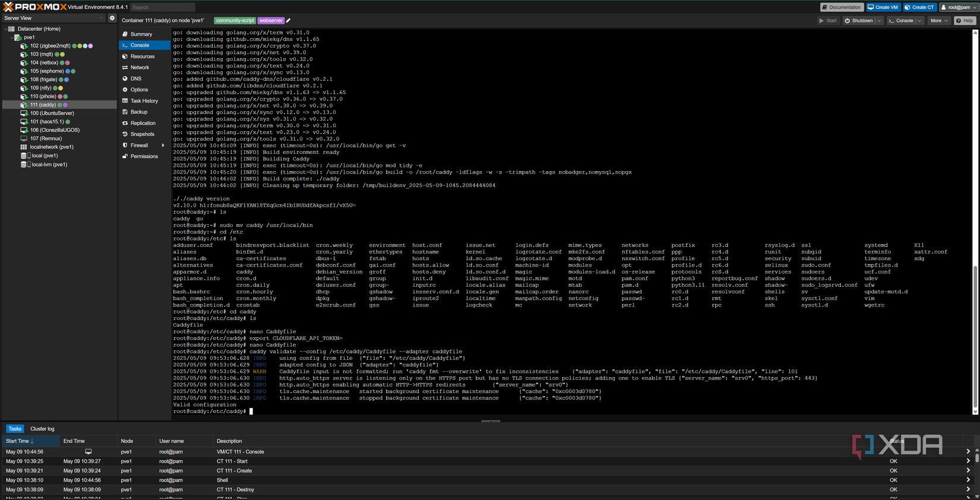This screenshot has width=980, height=500.
Task: Open the Summary panel
Action: point(144,34)
